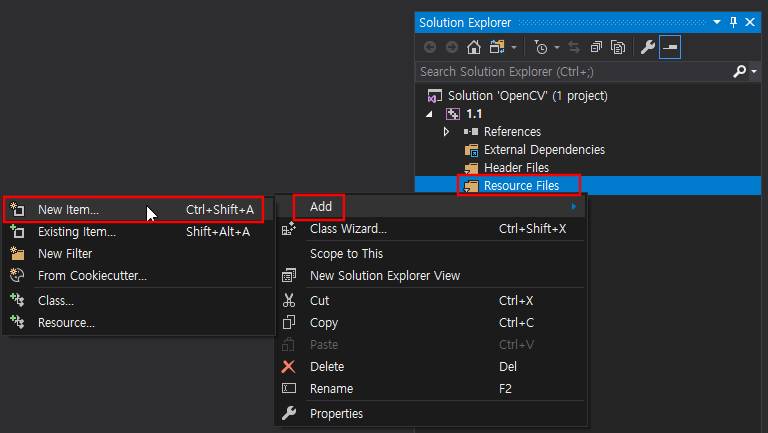Open the search options dropdown arrow

753,72
